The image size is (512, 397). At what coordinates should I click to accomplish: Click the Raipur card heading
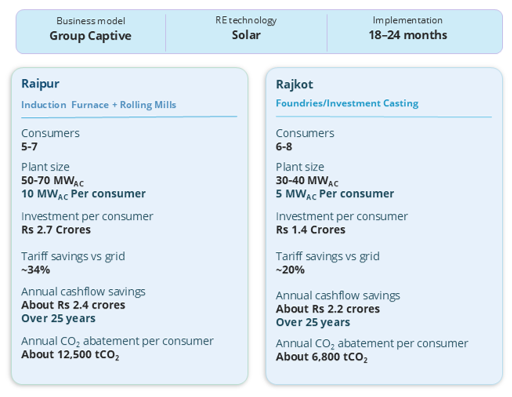tap(40, 84)
